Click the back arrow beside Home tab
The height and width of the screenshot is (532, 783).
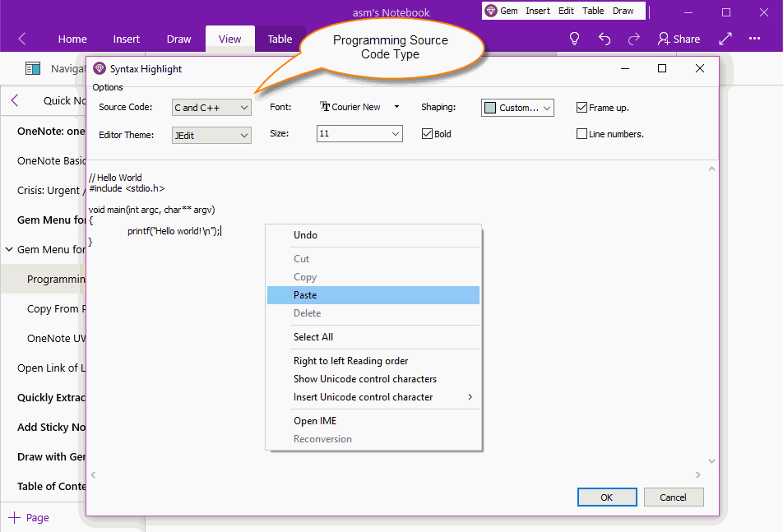pos(22,39)
